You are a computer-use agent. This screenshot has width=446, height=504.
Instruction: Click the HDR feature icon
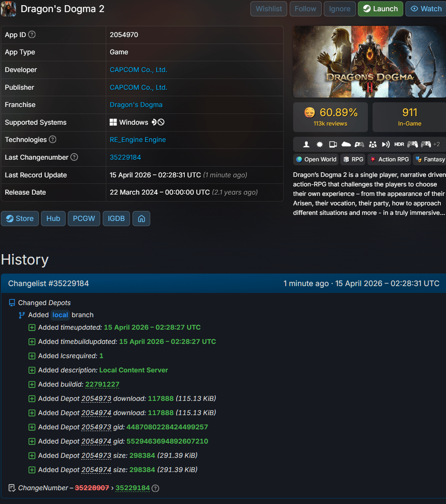(x=399, y=144)
